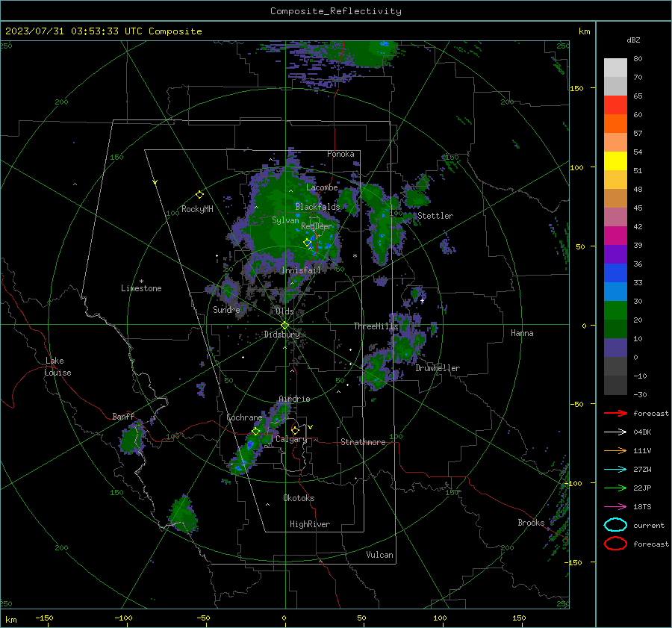Select the bright yellow 54–51 dBZ swatch

coord(615,161)
